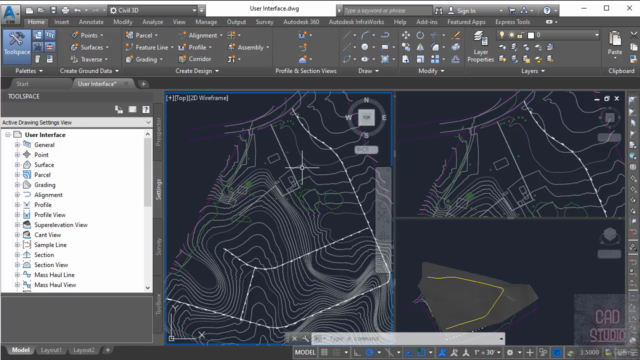Screen dimensions: 640x360
Task: Click the Toolspace tree vertical scrollbar
Action: (148, 171)
